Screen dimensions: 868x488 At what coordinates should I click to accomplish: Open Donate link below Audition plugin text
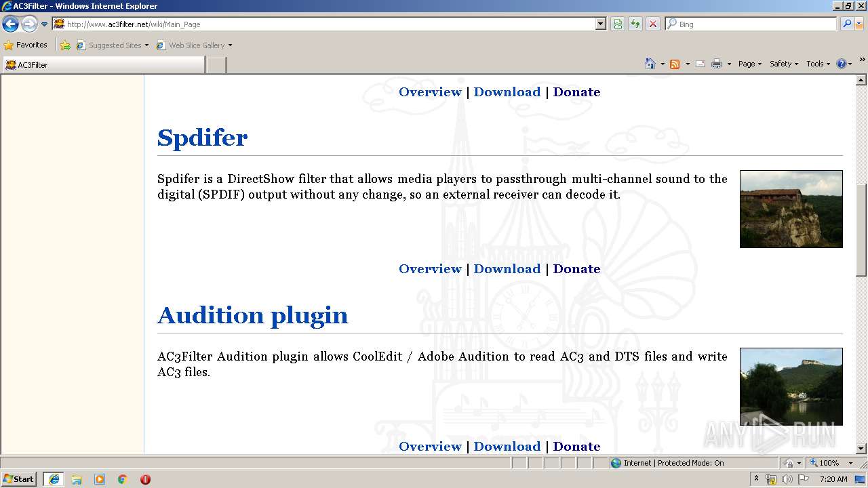[576, 447]
